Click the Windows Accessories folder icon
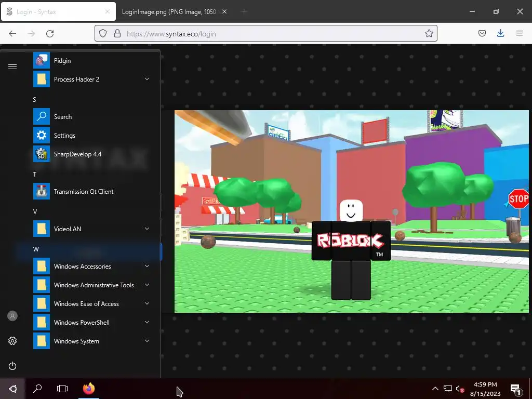 pos(42,267)
